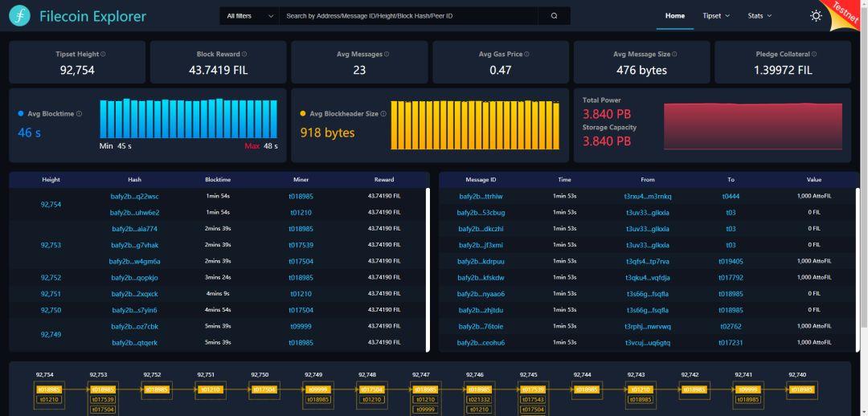
Task: Click the Total Power area chart
Action: (753, 126)
